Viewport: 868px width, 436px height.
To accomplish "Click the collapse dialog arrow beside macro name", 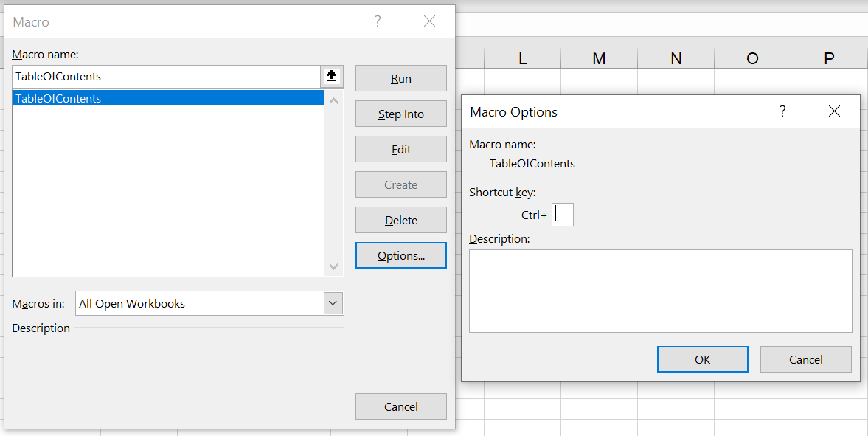I will point(331,76).
